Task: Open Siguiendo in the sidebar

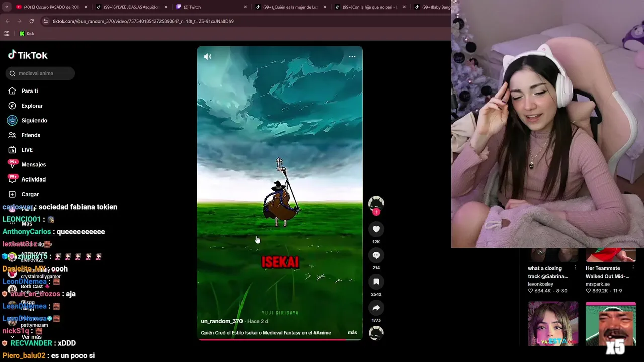Action: click(x=34, y=121)
